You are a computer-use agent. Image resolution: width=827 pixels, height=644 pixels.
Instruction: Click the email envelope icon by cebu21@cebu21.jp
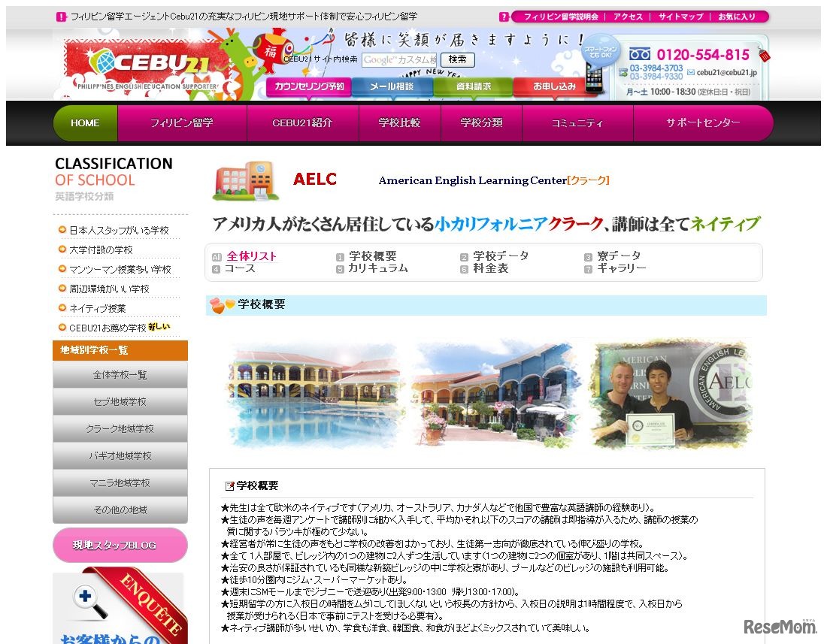point(690,72)
